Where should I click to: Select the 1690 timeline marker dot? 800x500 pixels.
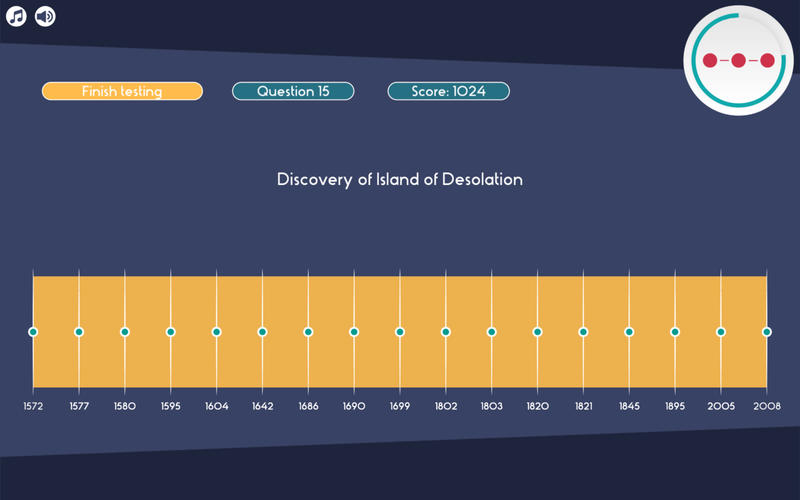point(354,332)
